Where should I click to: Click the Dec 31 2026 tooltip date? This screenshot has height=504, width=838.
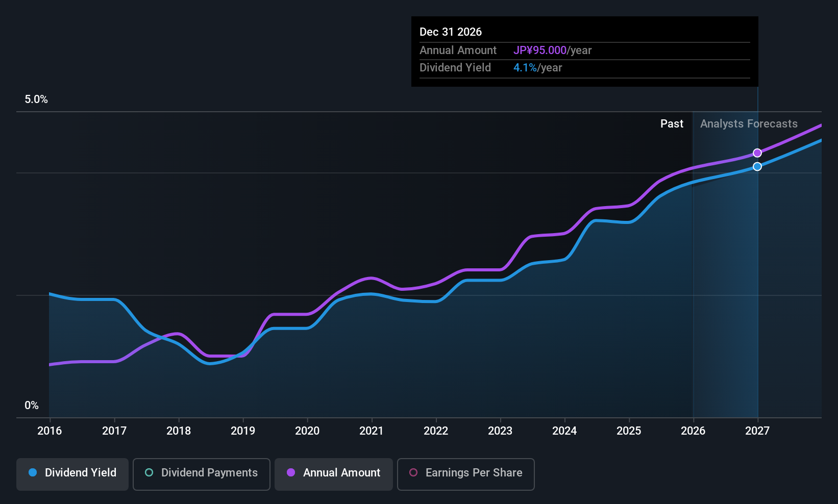(x=451, y=32)
